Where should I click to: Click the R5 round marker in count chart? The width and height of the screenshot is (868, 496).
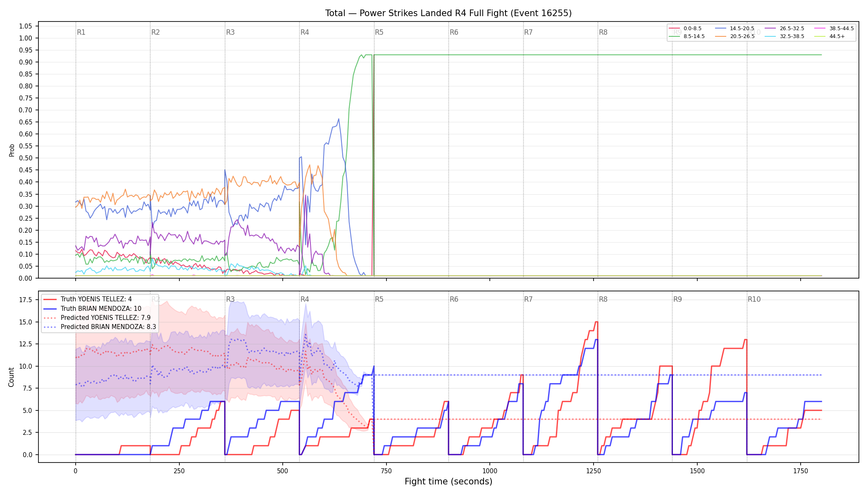click(x=379, y=299)
